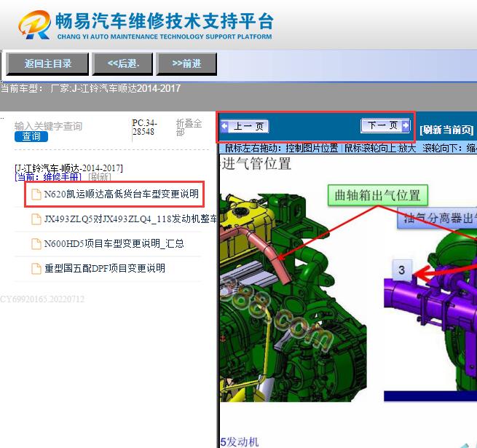This screenshot has height=448, width=477.
Task: Click the PC:34-28548 code text
Action: point(144,127)
